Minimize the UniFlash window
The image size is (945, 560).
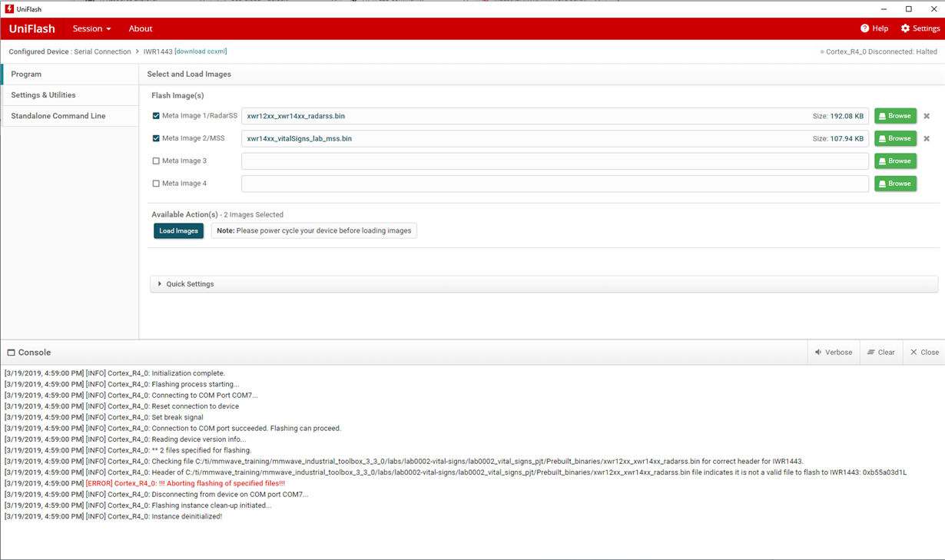(x=884, y=8)
